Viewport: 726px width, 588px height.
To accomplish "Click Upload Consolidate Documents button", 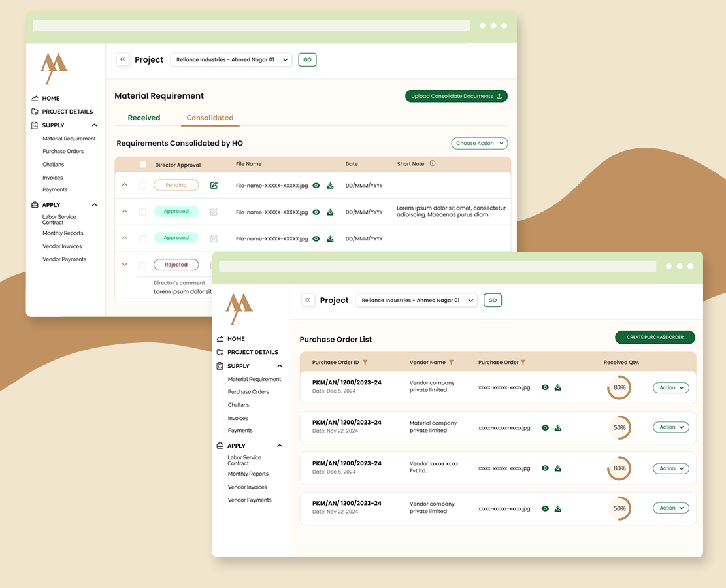I will (456, 96).
